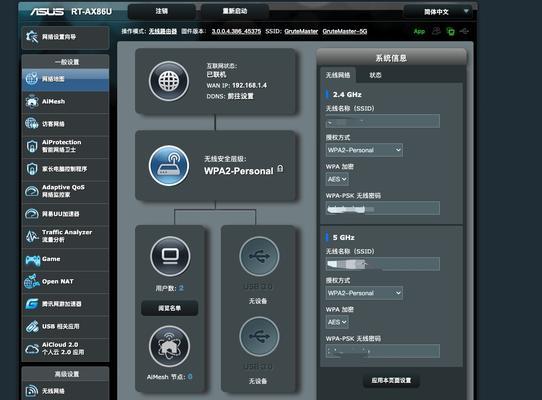Open Wireless settings icon under advanced settings
The image size is (542, 400).
pyautogui.click(x=31, y=391)
